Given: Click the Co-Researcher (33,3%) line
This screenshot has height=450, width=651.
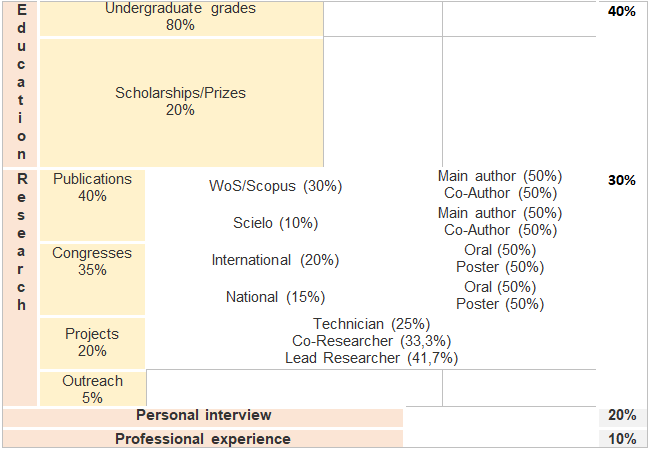Looking at the screenshot, I should tap(371, 341).
